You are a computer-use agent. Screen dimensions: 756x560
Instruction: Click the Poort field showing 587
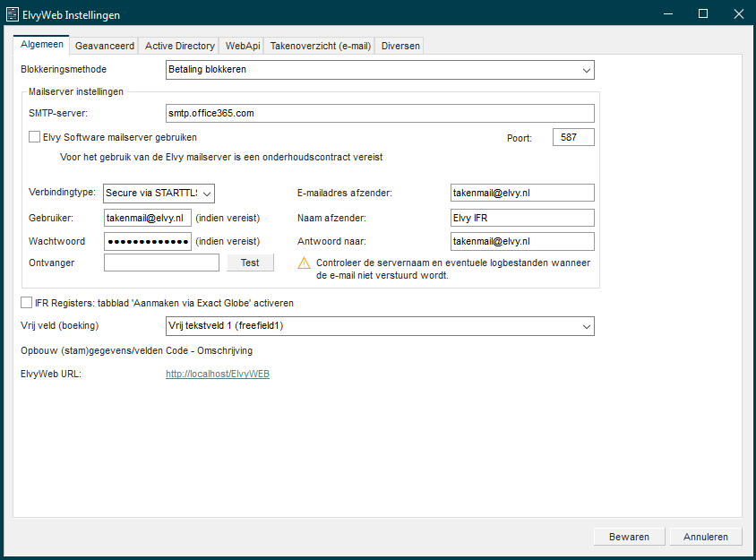(573, 137)
